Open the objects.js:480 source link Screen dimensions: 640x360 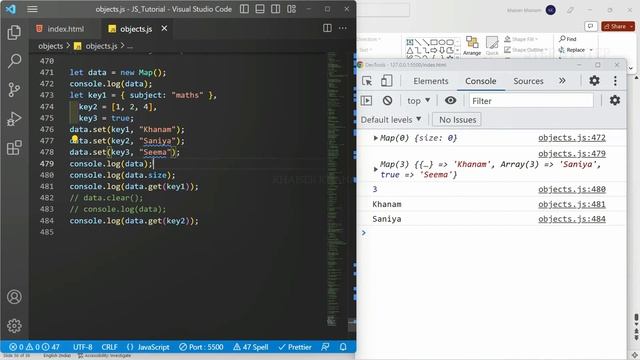coord(571,189)
